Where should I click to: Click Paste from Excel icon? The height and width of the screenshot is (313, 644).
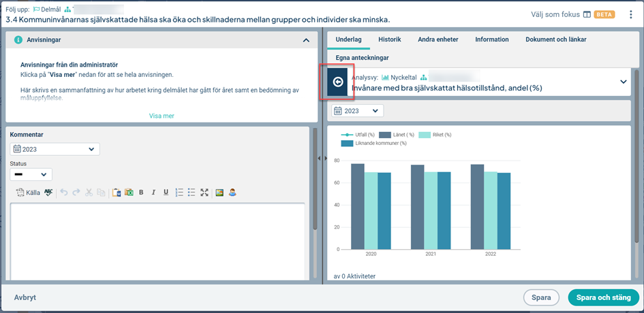129,192
